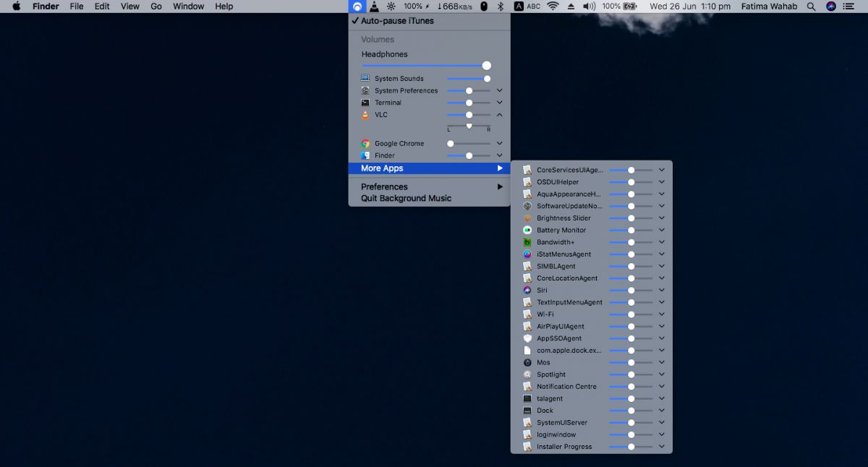Click the Bluetooth icon in the menu bar
The image size is (868, 467).
500,7
